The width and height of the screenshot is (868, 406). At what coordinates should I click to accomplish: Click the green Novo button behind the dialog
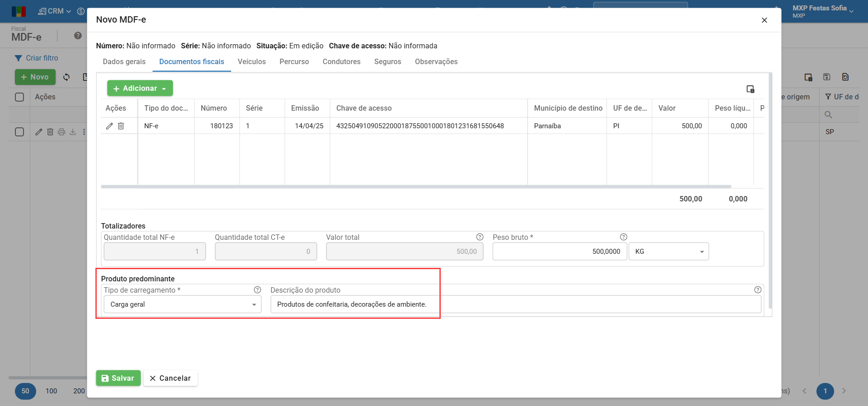35,77
